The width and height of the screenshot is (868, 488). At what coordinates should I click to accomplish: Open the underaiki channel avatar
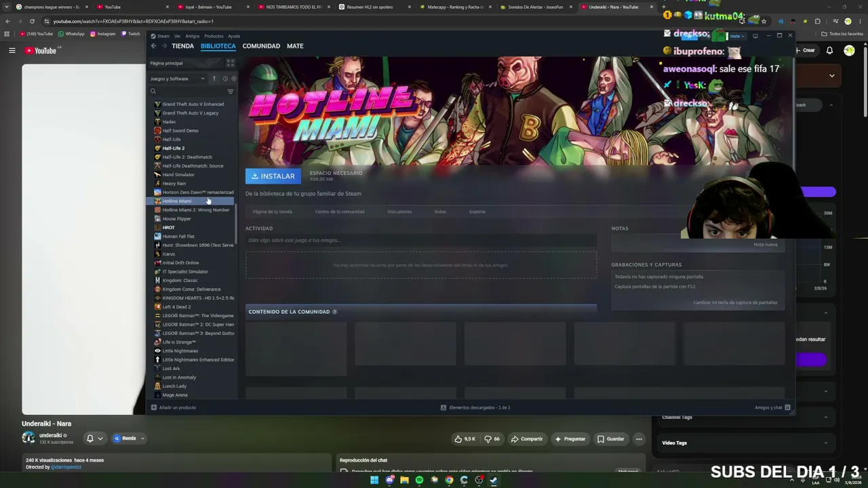click(28, 438)
